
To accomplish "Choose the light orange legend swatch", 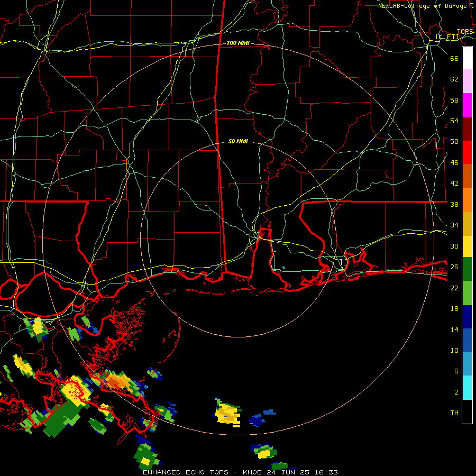I will (x=467, y=200).
